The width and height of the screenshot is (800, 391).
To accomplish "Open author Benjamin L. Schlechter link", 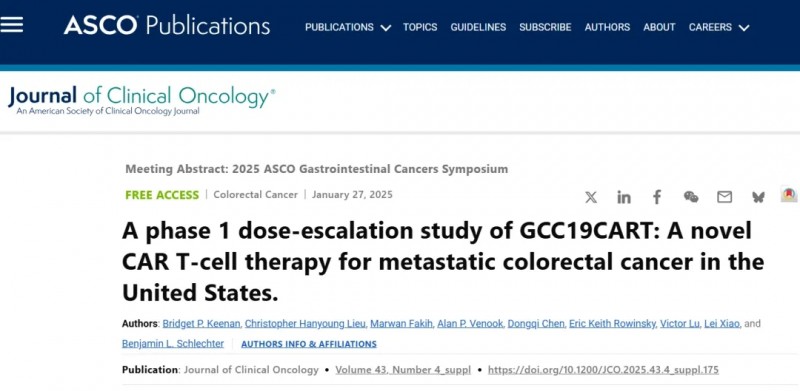I will (x=172, y=344).
